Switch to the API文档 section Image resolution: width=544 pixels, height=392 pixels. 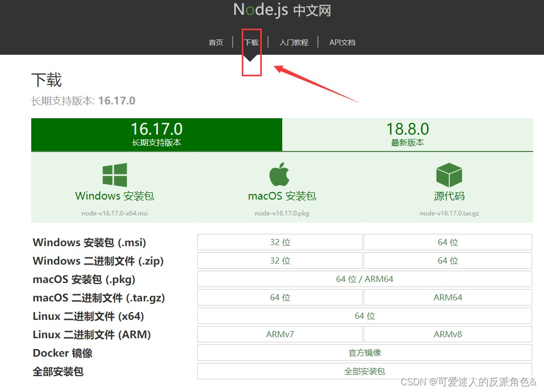coord(342,42)
